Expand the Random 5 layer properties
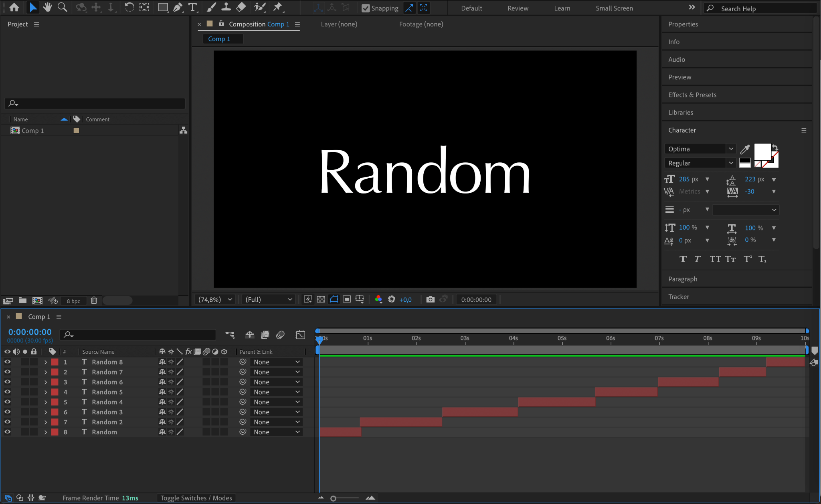Viewport: 821px width, 504px height. (46, 392)
